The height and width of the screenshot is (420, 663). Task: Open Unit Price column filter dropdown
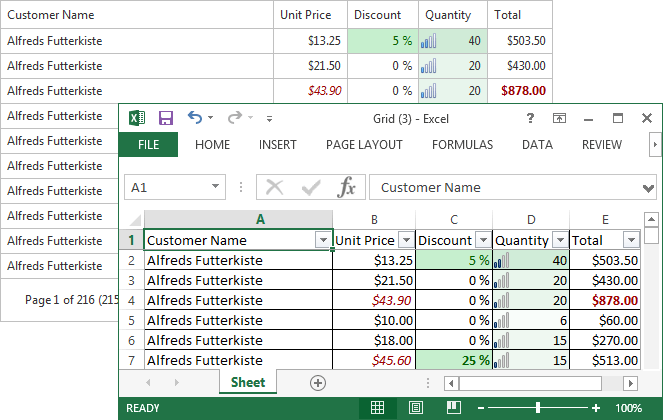[x=405, y=240]
